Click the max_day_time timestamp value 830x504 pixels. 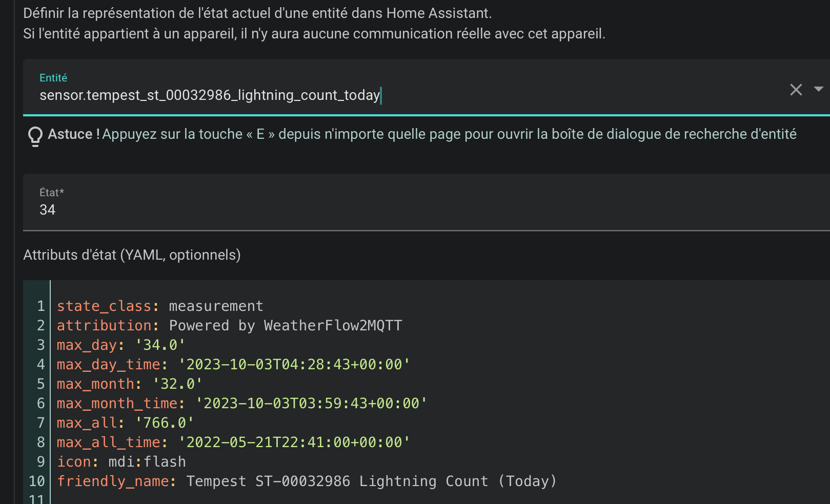[295, 364]
